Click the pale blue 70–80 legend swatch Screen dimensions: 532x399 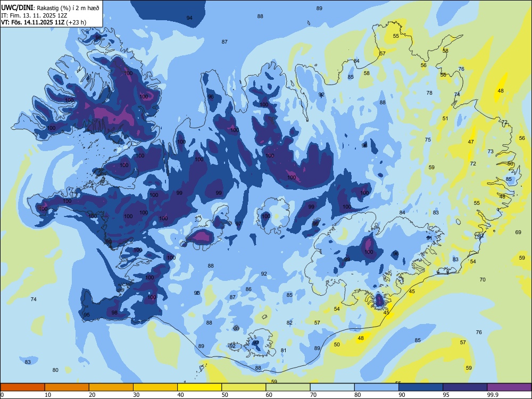tap(332, 387)
